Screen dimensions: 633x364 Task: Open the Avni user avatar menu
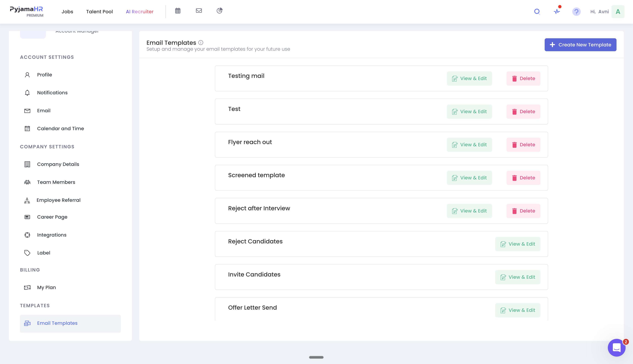618,11
